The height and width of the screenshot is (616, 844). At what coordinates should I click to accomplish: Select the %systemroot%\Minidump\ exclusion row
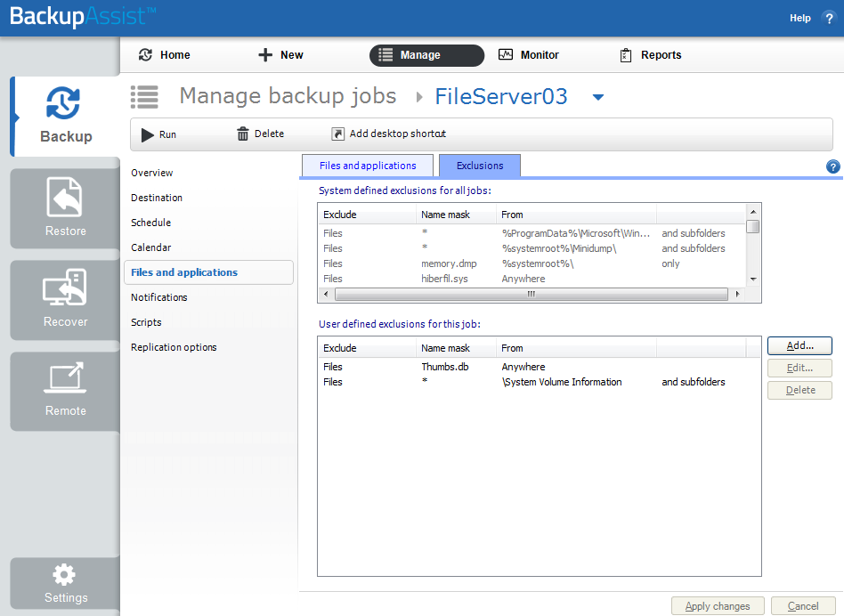tap(532, 248)
